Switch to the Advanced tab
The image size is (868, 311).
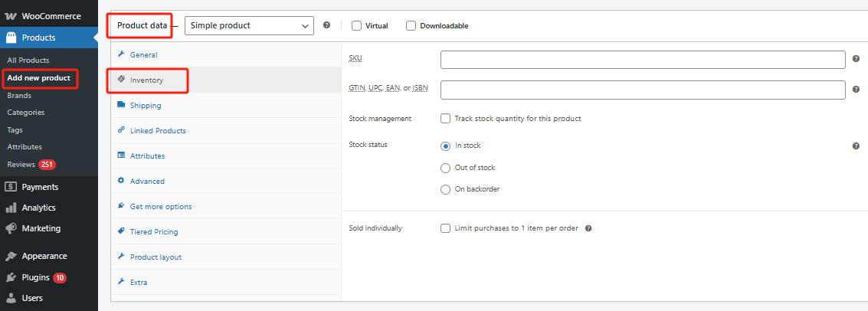tap(226, 181)
